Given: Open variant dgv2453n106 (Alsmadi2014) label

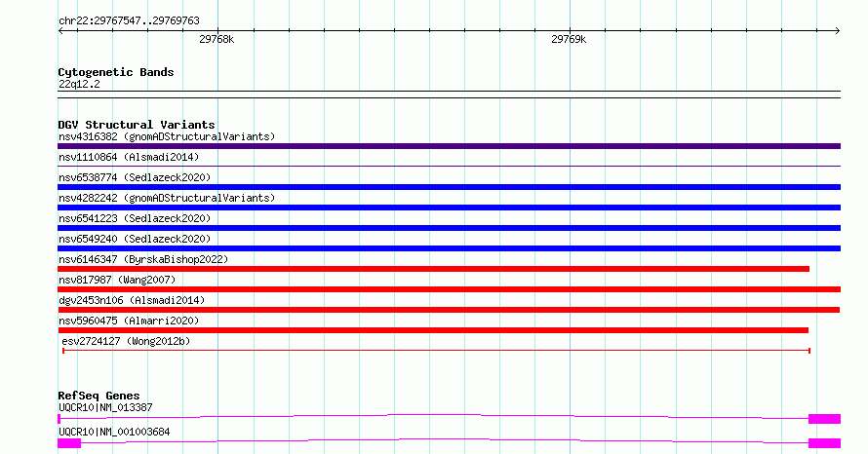Looking at the screenshot, I should tap(132, 300).
